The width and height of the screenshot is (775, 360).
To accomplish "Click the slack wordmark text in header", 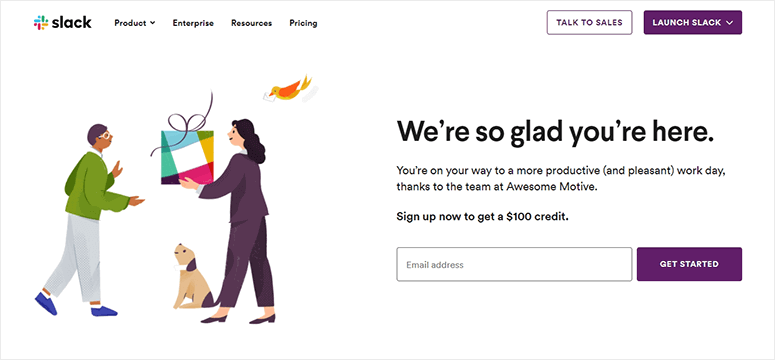I will point(71,22).
